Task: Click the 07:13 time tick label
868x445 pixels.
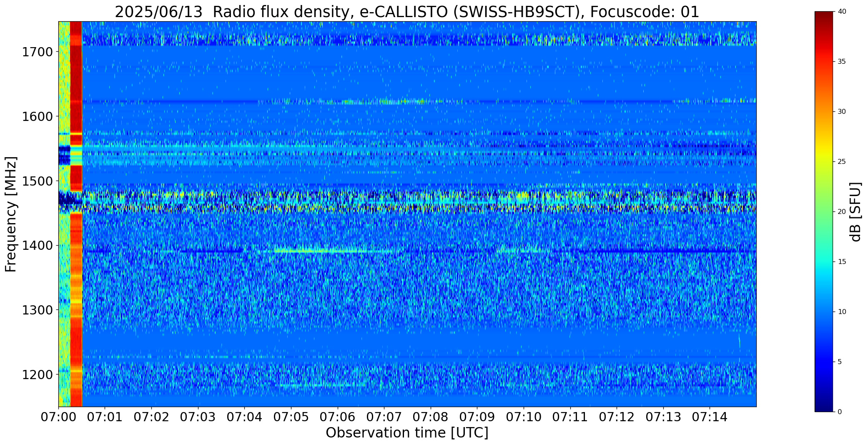Action: pyautogui.click(x=663, y=417)
